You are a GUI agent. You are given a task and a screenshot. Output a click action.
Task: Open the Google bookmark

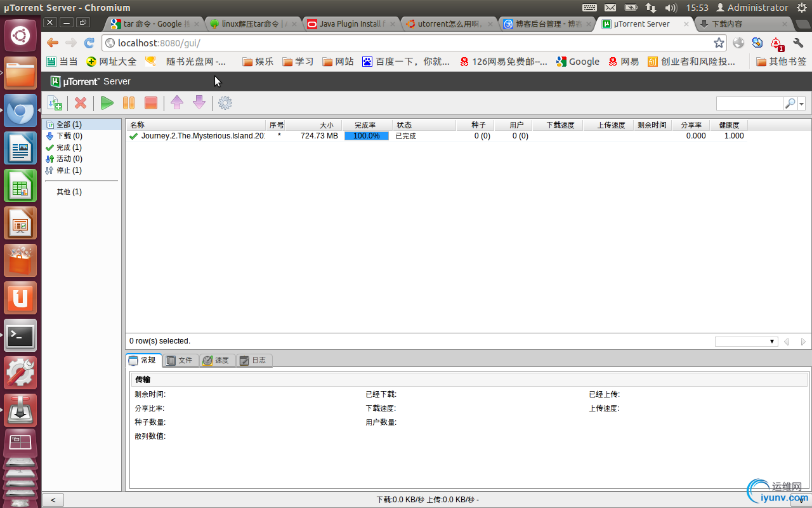(x=578, y=62)
